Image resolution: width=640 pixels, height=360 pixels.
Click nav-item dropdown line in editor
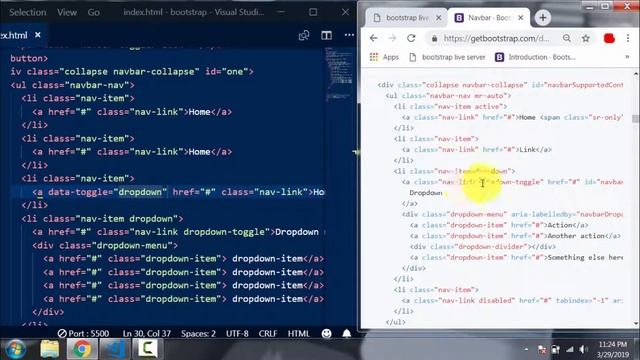pyautogui.click(x=102, y=219)
